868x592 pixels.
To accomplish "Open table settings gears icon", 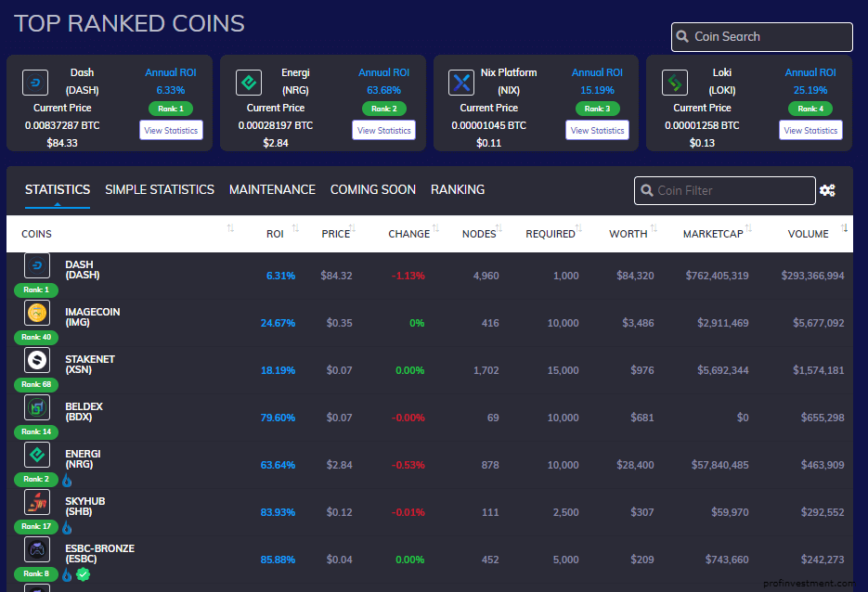I will (827, 190).
